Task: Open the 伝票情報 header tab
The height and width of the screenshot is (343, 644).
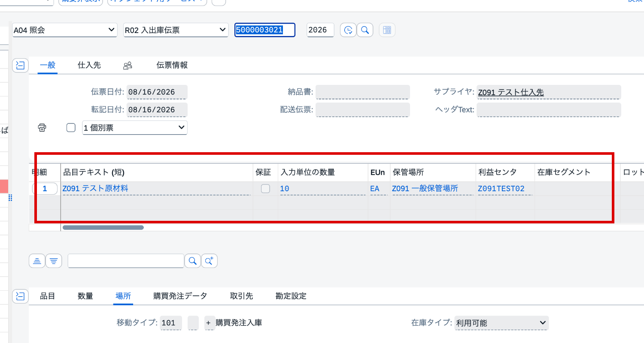Action: coord(172,65)
